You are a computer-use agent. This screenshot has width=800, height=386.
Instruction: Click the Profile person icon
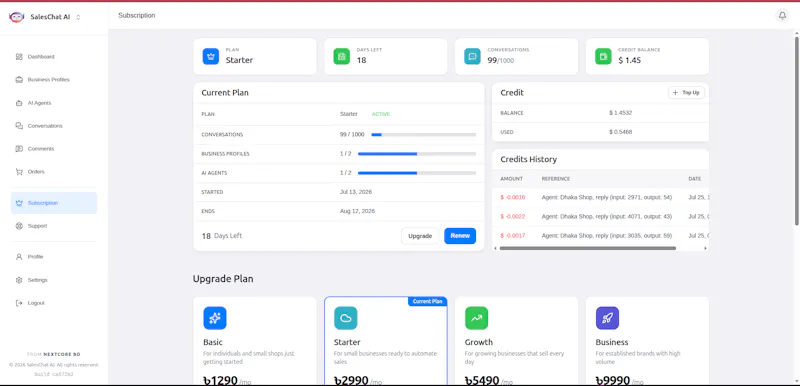point(19,256)
